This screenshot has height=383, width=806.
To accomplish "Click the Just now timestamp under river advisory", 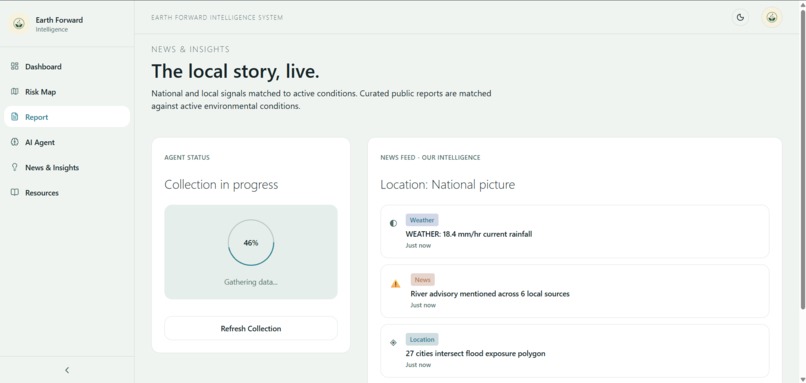I will (x=423, y=305).
